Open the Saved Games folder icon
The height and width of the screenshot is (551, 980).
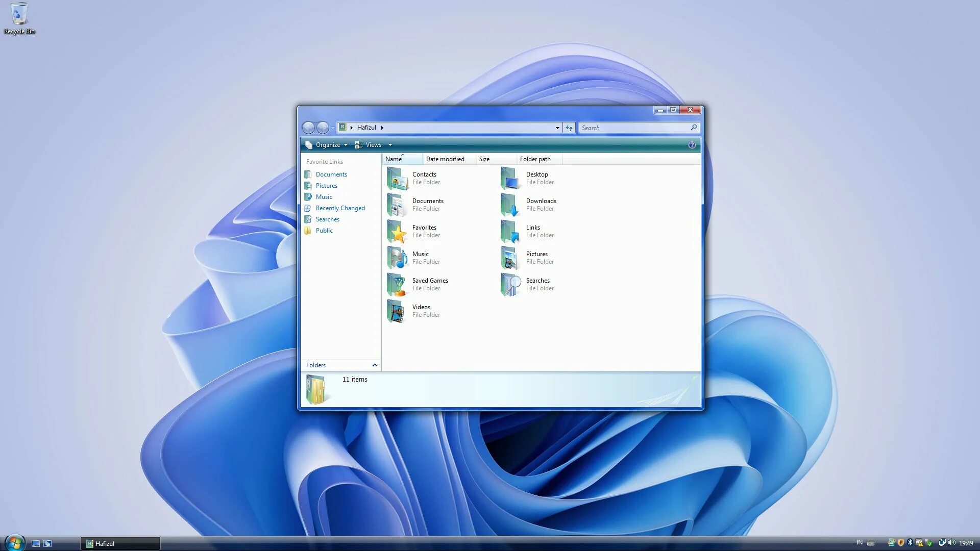point(397,284)
